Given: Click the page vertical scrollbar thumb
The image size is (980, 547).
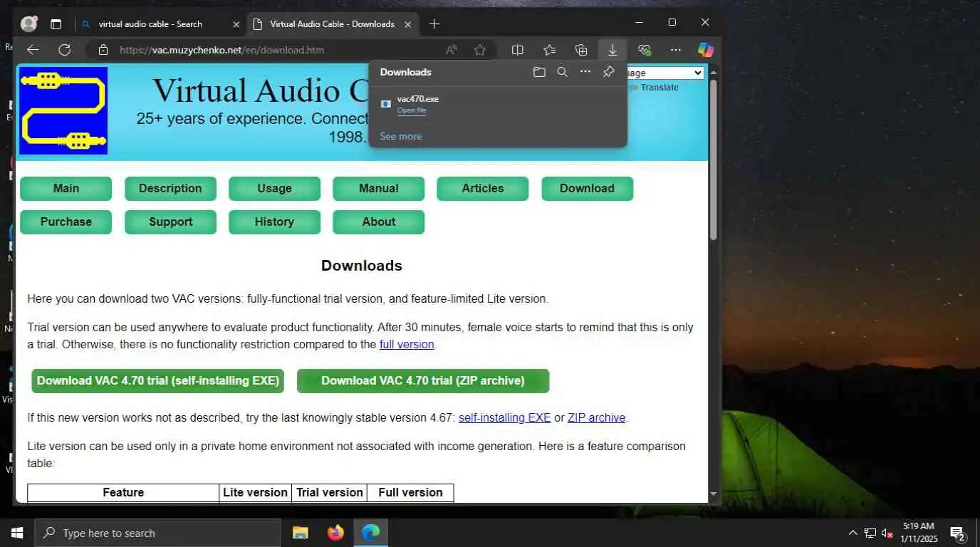Looking at the screenshot, I should click(x=714, y=158).
